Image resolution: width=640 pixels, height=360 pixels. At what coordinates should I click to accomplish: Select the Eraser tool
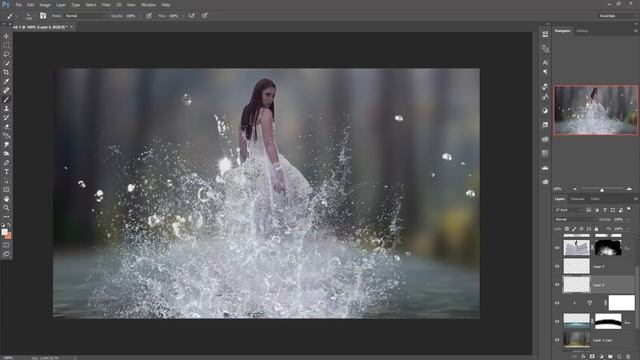tap(6, 127)
